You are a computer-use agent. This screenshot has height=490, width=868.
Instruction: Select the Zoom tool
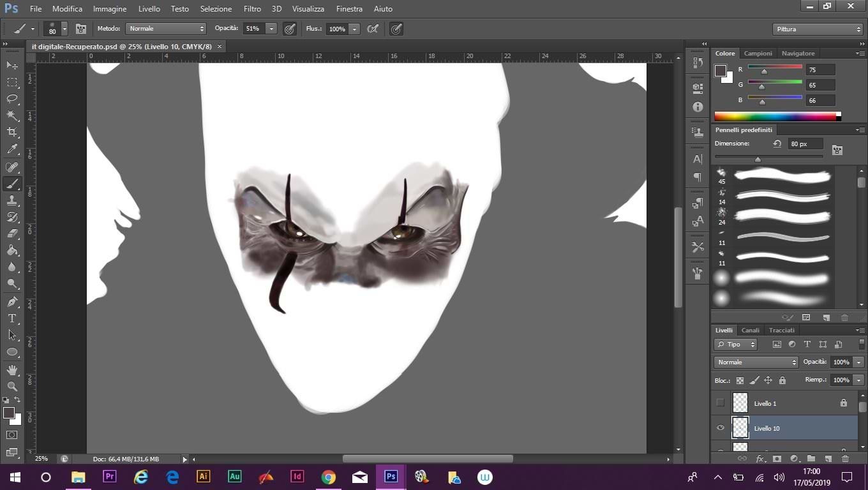[x=12, y=386]
